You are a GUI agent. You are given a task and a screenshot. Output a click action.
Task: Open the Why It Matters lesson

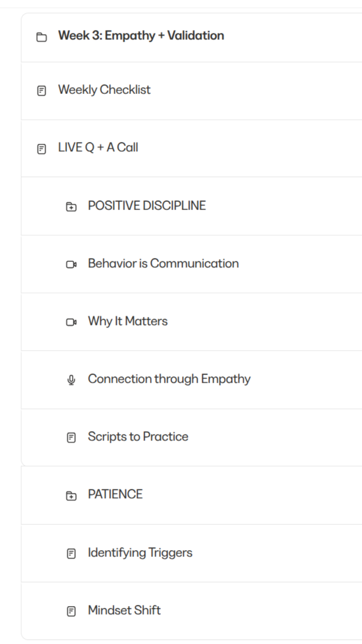(x=127, y=321)
